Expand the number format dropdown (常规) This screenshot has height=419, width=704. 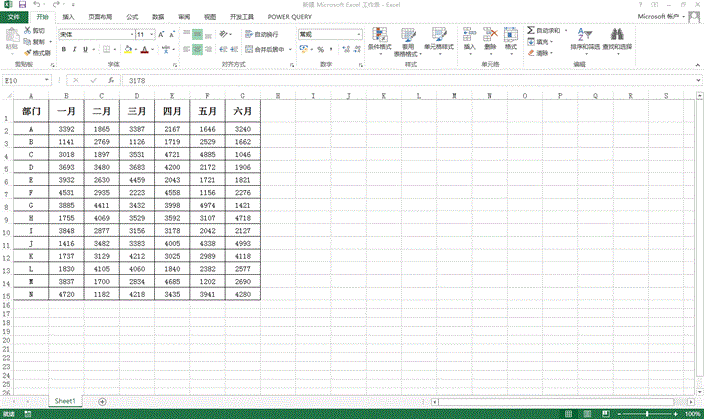pos(359,34)
